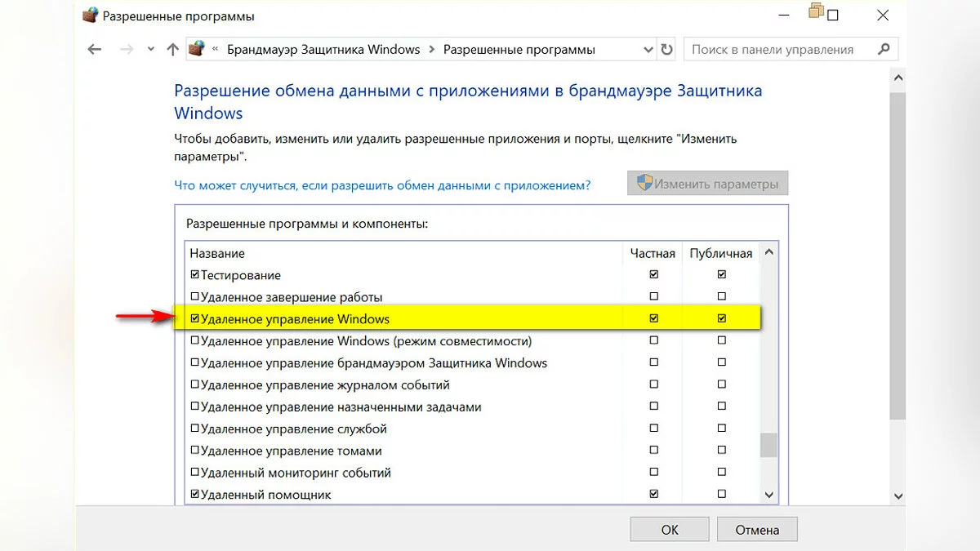980x551 pixels.
Task: Click list scrollbar up arrow
Action: 768,253
